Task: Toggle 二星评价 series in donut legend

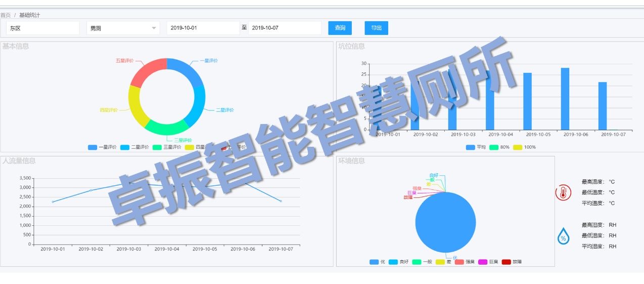Action: pyautogui.click(x=125, y=147)
